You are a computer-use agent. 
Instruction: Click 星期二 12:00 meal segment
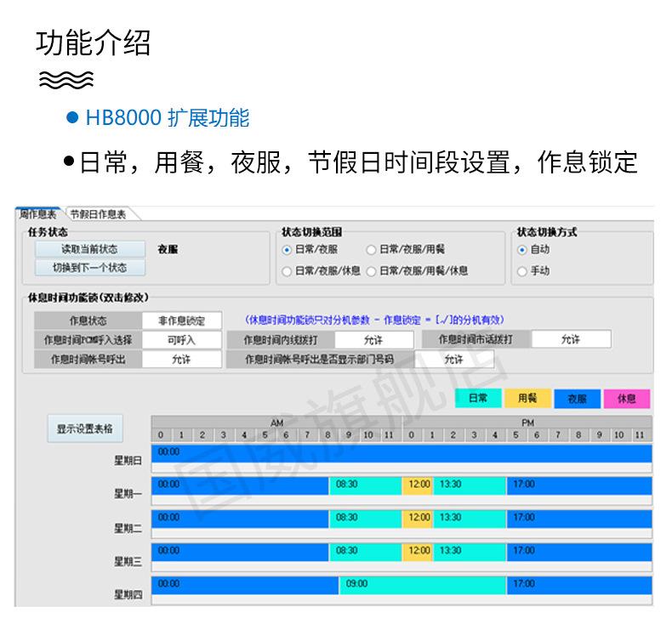pos(418,519)
